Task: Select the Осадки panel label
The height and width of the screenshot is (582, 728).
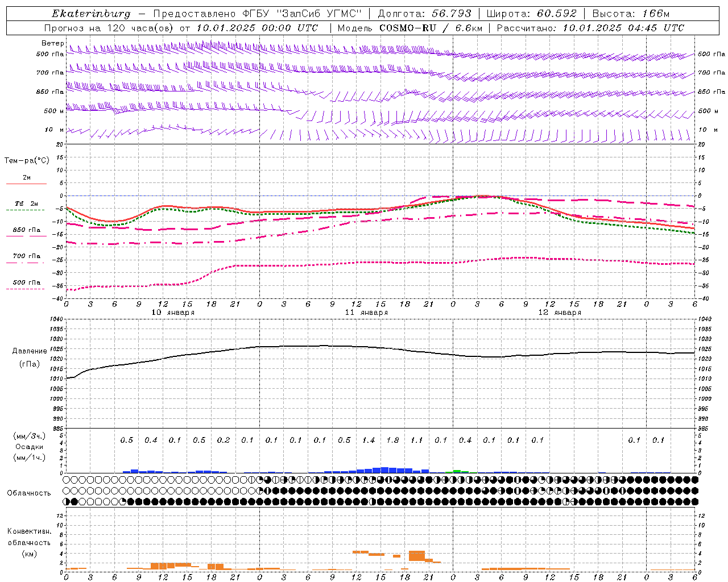Action: pos(29,447)
